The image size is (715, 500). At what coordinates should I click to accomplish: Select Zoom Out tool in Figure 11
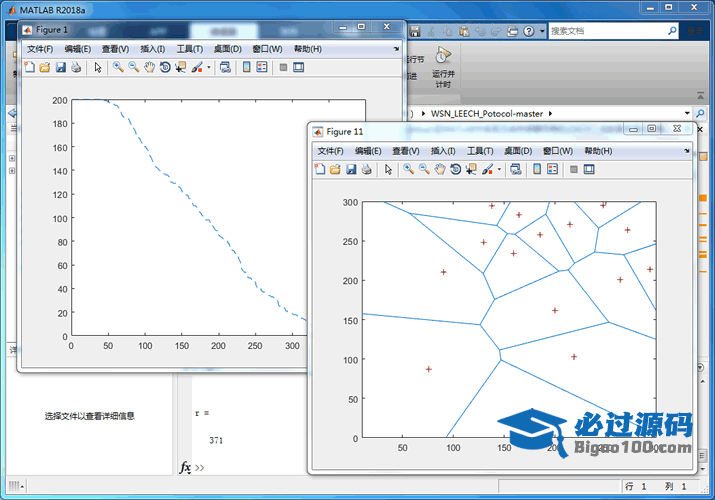point(424,170)
